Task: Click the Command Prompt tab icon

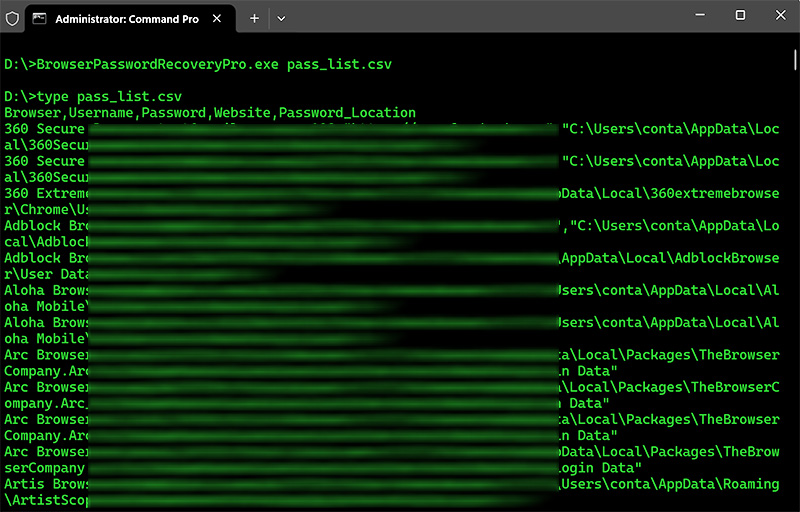Action: tap(38, 18)
